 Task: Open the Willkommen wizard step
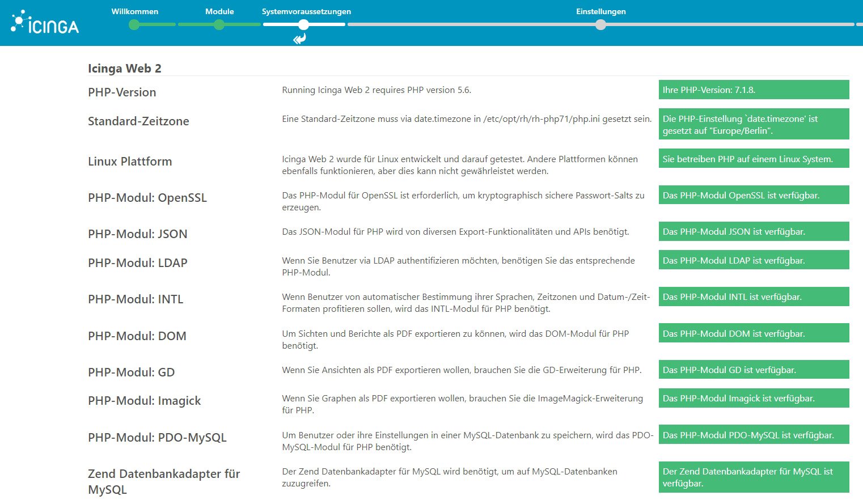(135, 11)
